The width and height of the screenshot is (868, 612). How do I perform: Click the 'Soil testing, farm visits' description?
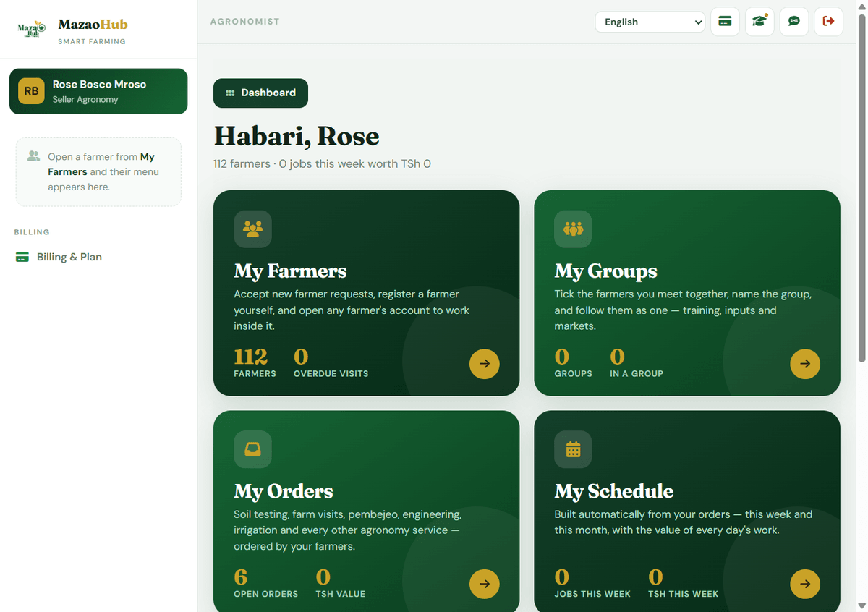(347, 530)
